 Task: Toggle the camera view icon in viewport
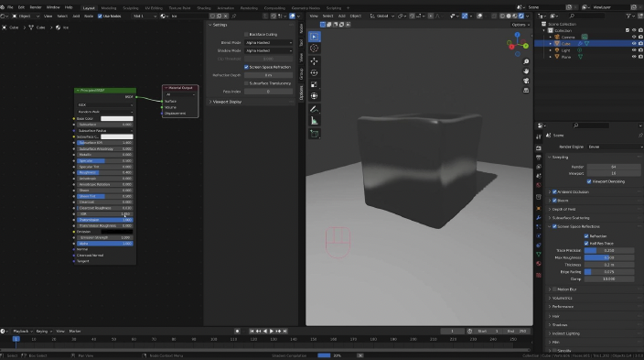(x=526, y=81)
